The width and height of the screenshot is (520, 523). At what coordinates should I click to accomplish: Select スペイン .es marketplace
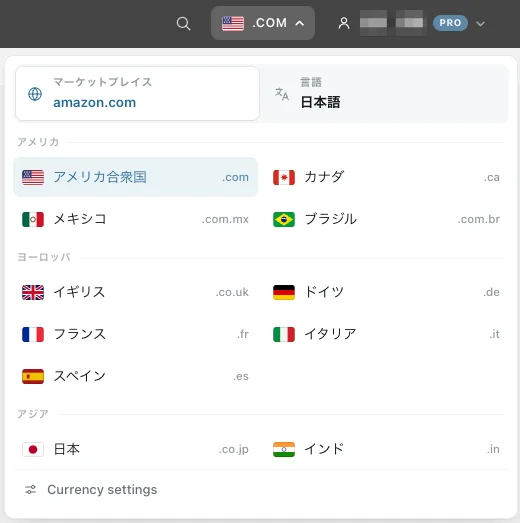135,376
